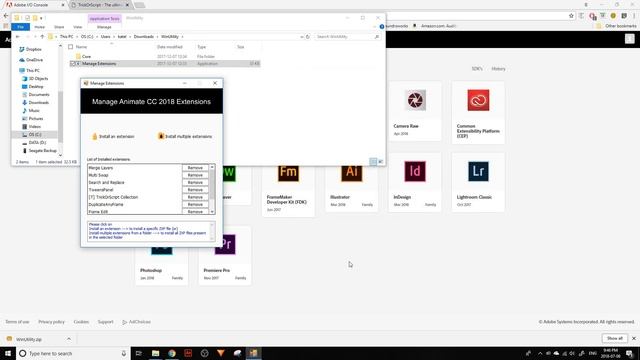Screen dimensions: 640x360
Task: Open Lightroom Classic SDK card icon
Action: tap(478, 171)
